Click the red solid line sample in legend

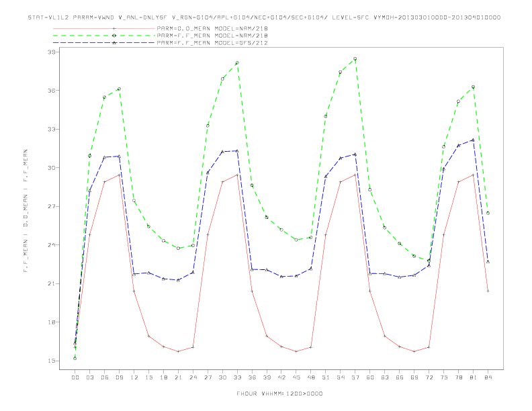pyautogui.click(x=104, y=28)
